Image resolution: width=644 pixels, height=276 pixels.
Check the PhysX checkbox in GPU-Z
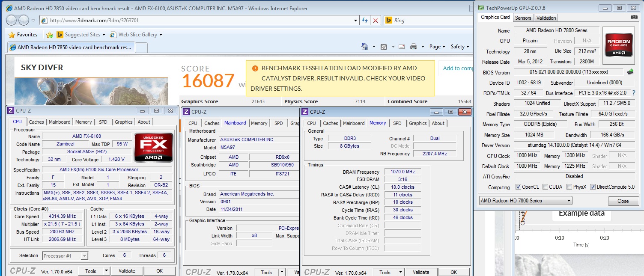click(569, 187)
